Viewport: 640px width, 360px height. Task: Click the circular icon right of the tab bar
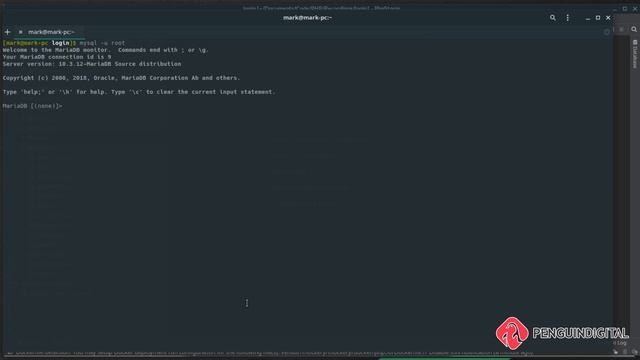point(607,32)
